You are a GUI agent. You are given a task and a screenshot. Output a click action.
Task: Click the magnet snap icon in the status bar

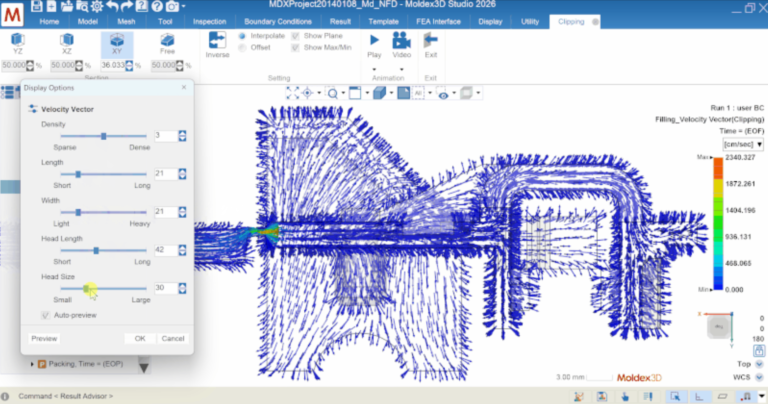click(745, 397)
